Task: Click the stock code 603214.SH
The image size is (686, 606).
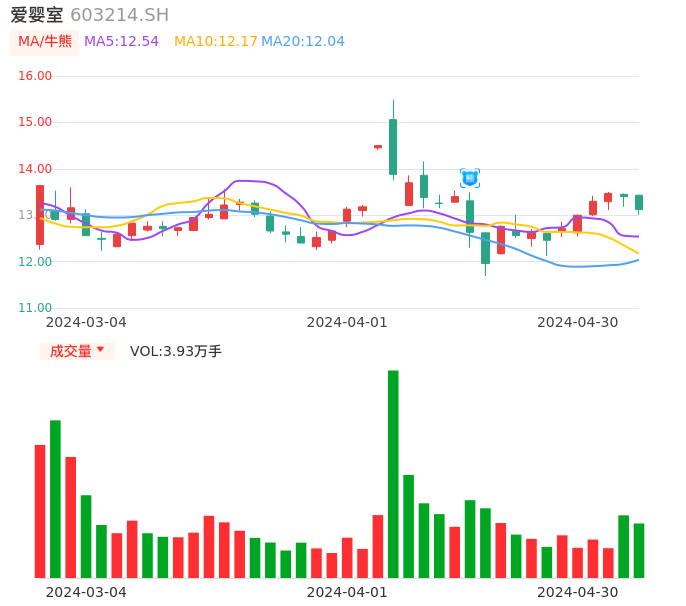Action: click(119, 15)
